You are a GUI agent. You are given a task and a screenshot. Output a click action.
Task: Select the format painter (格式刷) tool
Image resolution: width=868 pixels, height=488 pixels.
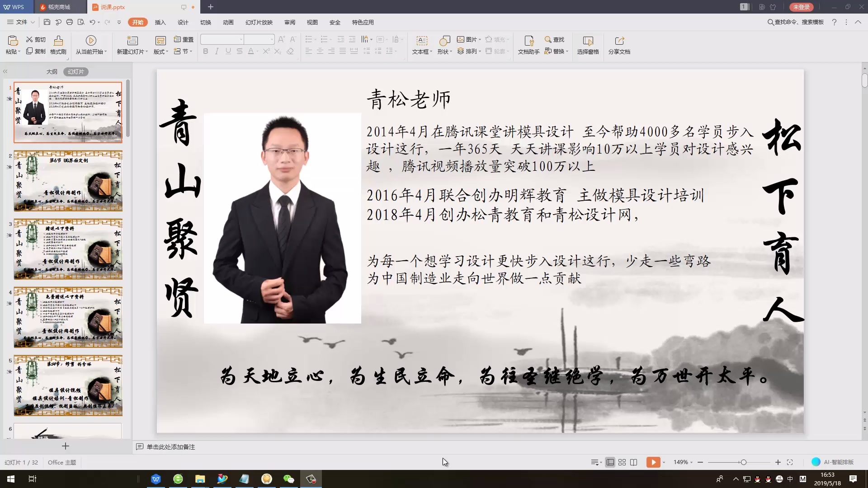[x=58, y=45]
